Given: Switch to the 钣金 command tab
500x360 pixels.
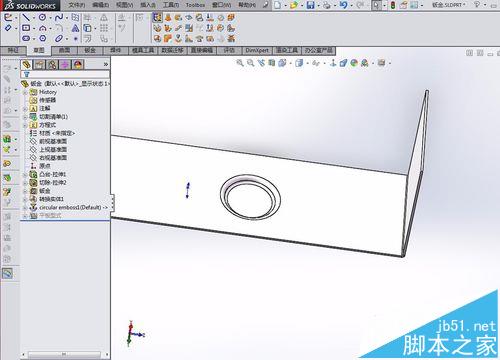Looking at the screenshot, I should pos(90,50).
